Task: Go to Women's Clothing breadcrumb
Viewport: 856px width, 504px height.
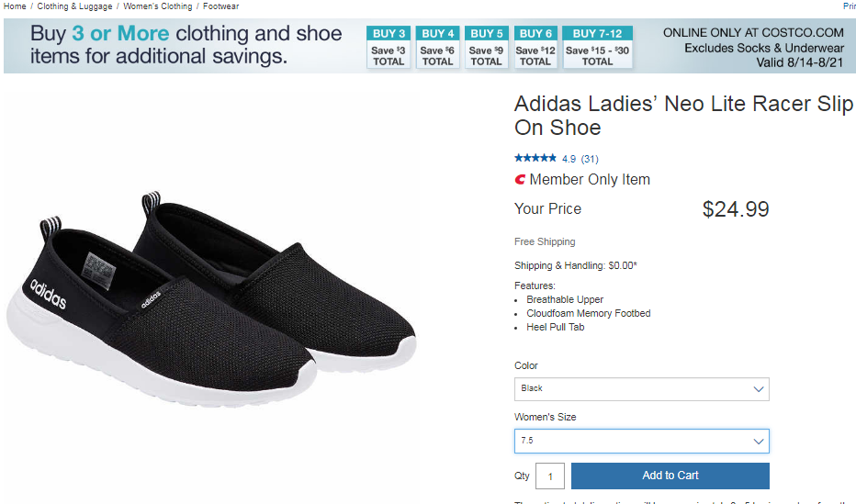Action: pos(157,6)
